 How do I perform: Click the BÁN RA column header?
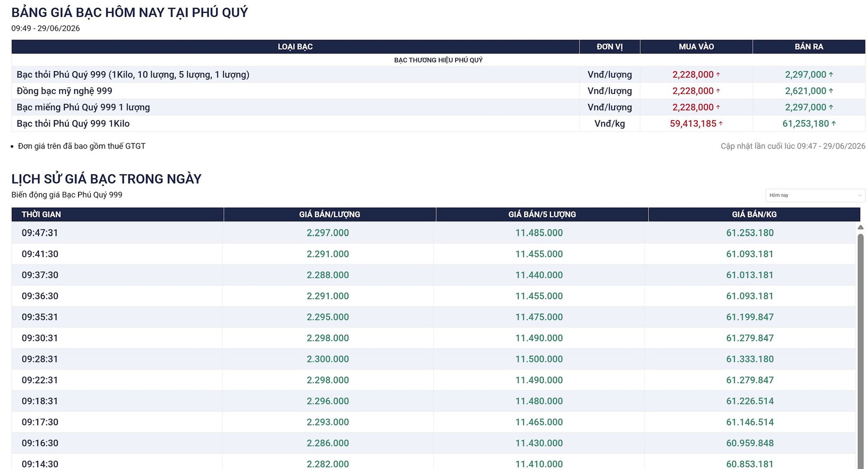[809, 47]
